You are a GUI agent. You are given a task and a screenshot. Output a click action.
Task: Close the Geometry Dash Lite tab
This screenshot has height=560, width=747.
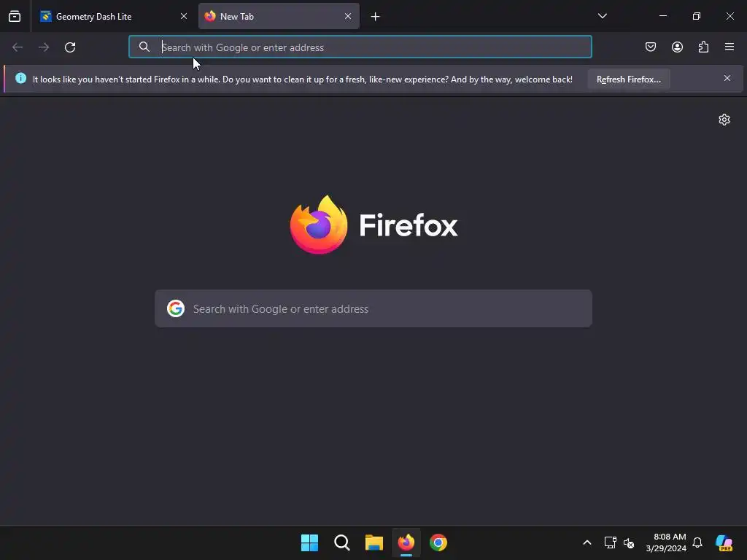[x=183, y=17]
